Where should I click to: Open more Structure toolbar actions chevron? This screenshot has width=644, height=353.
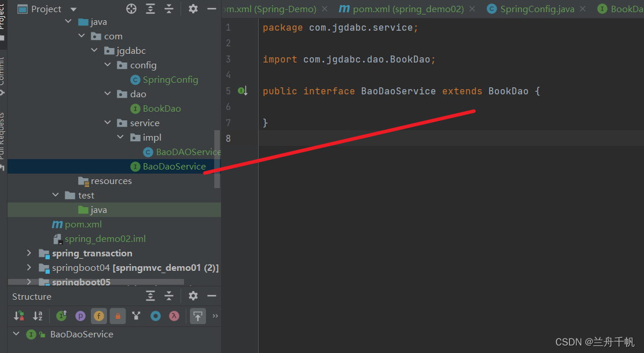215,315
